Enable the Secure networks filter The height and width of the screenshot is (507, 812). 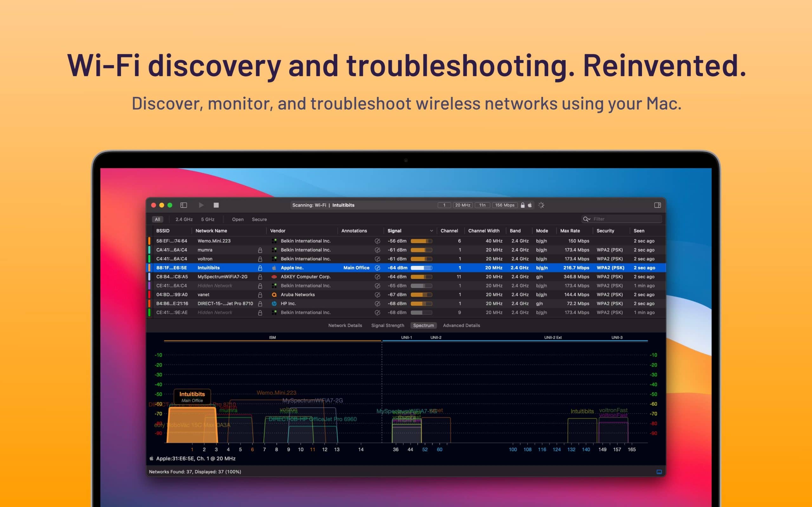coord(259,219)
